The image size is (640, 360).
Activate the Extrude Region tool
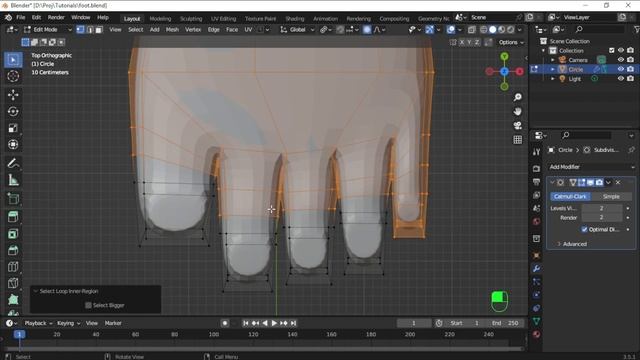[13, 217]
